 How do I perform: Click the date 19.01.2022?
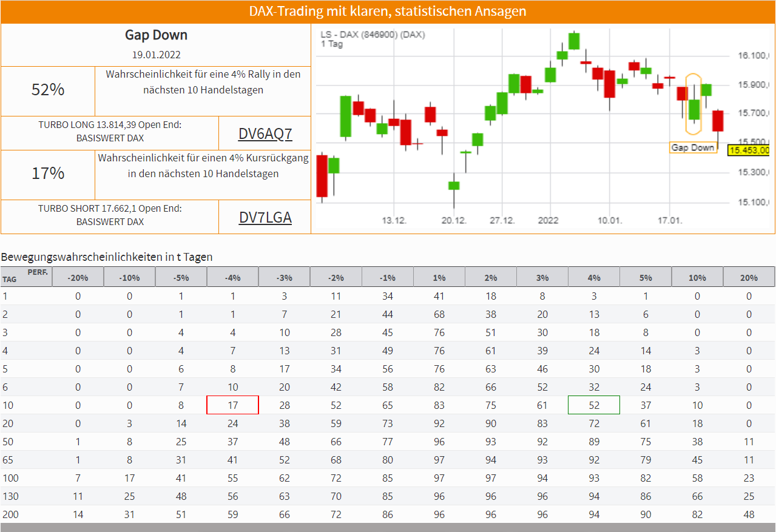(x=156, y=55)
